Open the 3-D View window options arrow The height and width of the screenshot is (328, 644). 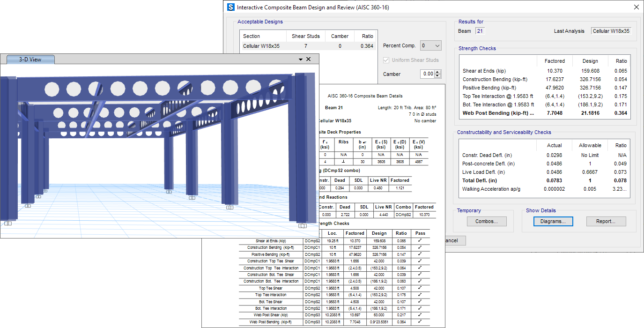(300, 60)
